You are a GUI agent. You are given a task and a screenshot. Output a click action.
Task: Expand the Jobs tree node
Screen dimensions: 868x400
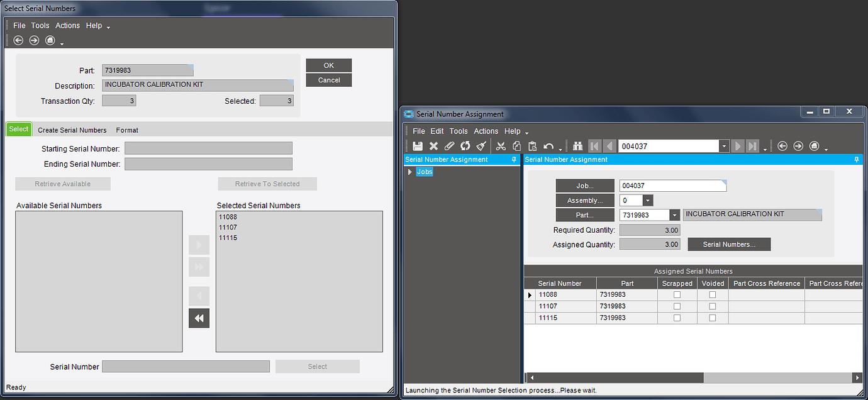pyautogui.click(x=409, y=171)
